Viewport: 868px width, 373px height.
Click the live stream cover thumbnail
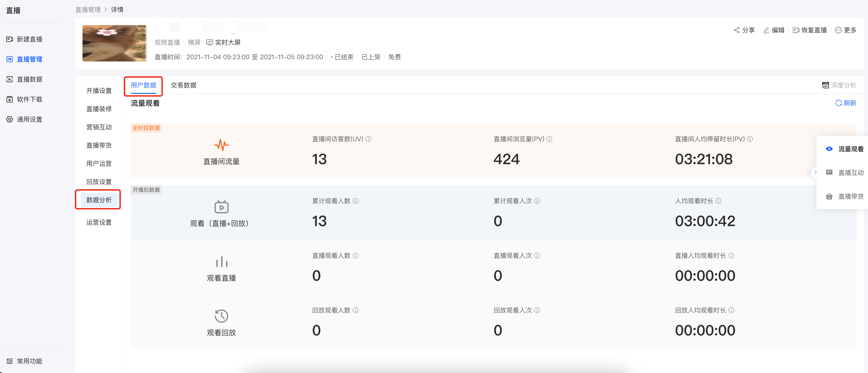[x=115, y=43]
